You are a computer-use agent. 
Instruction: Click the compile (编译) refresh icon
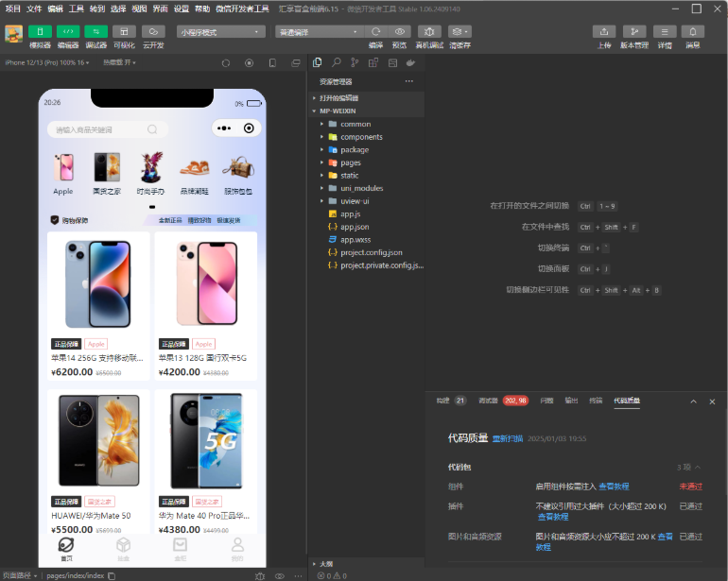(x=375, y=31)
